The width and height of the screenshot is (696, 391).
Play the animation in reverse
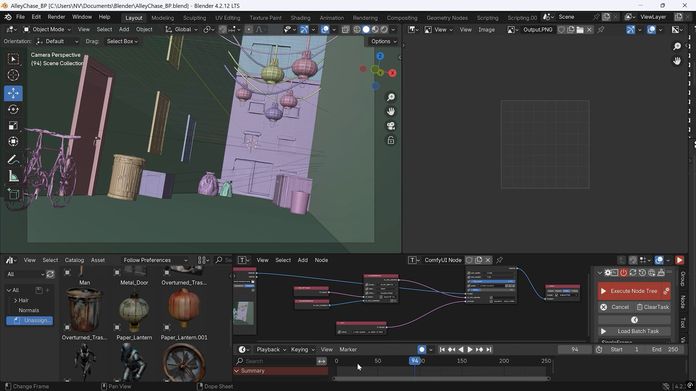pos(461,350)
